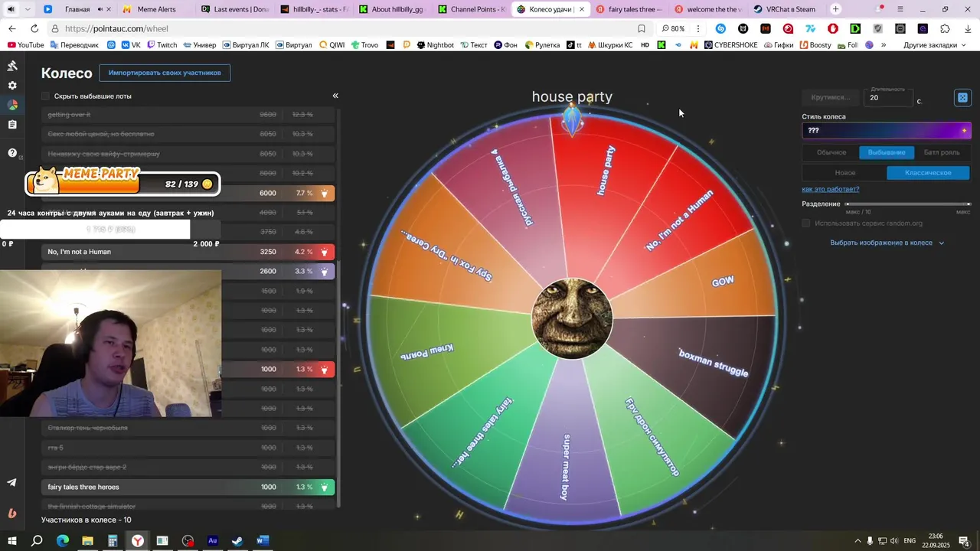
Task: Expand tabs list dropdown arrow in browser
Action: coord(28,9)
